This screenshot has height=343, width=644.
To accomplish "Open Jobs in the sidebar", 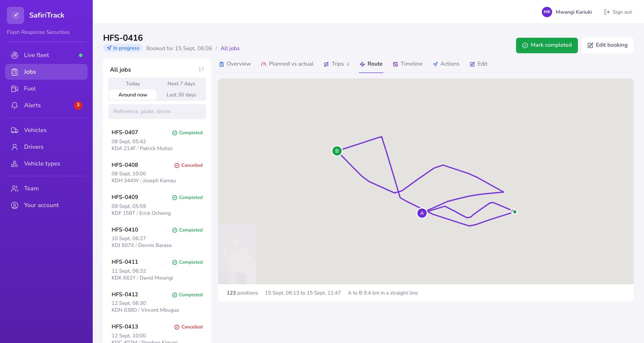I will [x=46, y=72].
